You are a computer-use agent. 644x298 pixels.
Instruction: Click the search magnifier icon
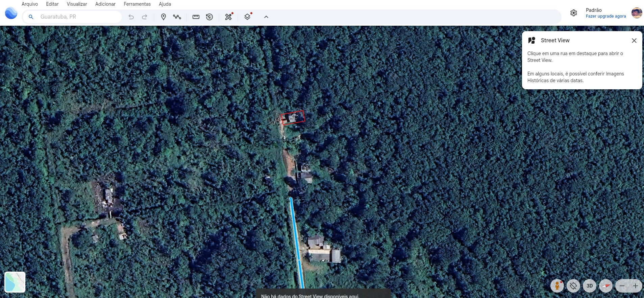pyautogui.click(x=31, y=17)
